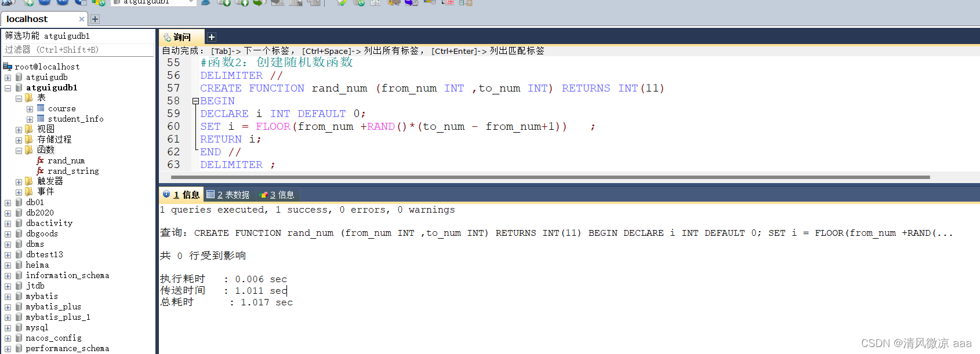Click the '#函数2: 创建随机数函数' comment line

pos(277,62)
